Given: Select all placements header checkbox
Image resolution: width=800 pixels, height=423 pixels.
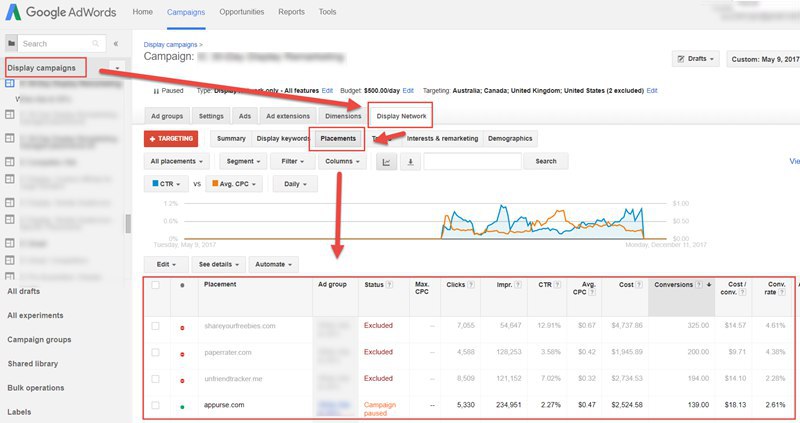Looking at the screenshot, I should (x=156, y=285).
